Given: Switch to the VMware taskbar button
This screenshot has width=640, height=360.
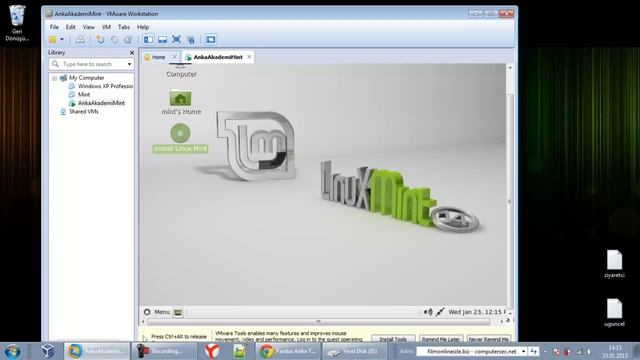Looking at the screenshot, I should coord(96,351).
